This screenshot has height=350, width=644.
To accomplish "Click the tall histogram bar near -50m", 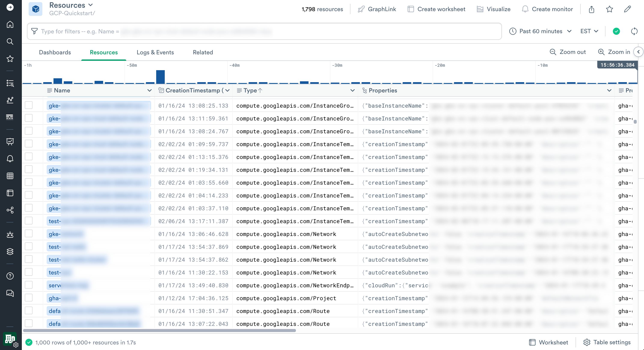I will pos(160,77).
